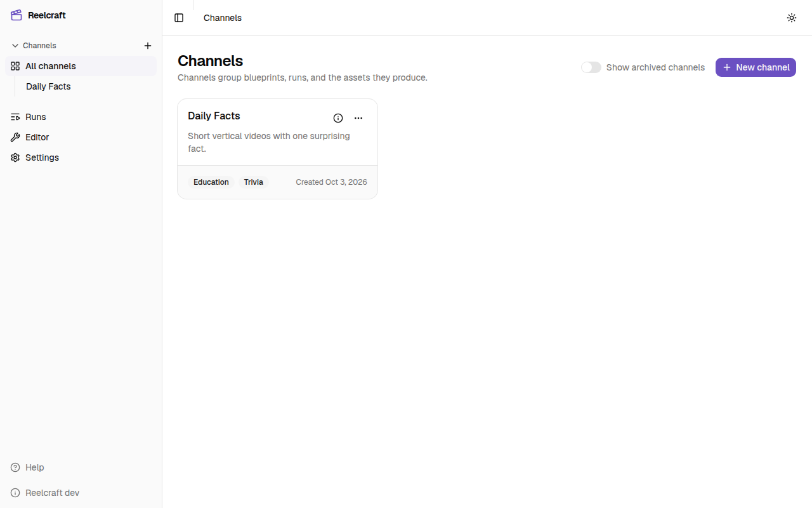812x508 pixels.
Task: Collapse the Channels section chevron
Action: [x=15, y=46]
